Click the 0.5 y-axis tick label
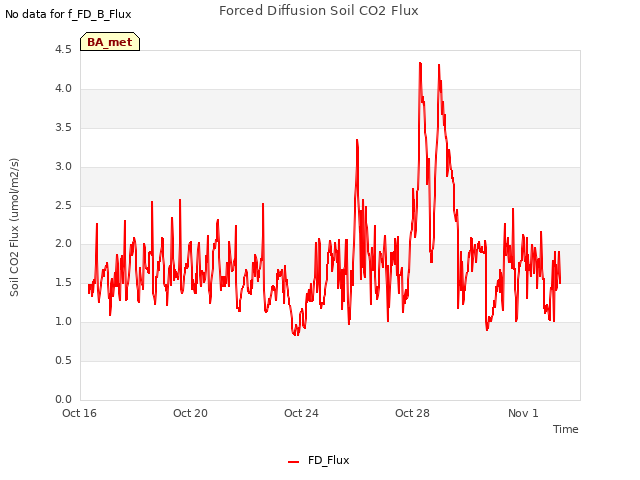Screen dimensions: 640x480 (x=63, y=360)
